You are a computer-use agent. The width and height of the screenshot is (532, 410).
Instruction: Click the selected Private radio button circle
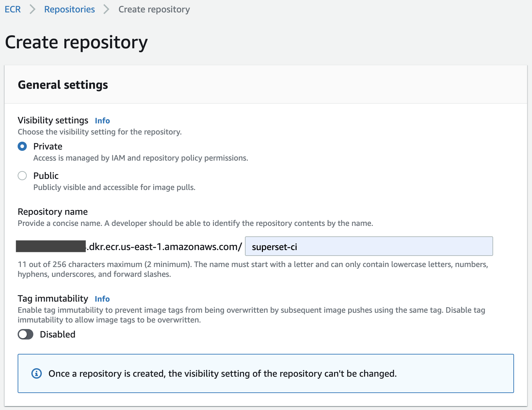pos(22,146)
